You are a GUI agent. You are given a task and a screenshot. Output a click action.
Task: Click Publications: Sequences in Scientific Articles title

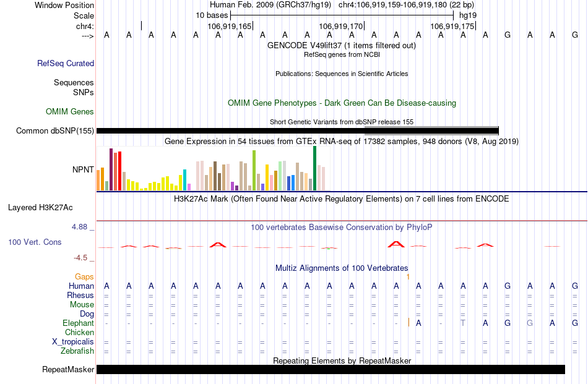tap(342, 74)
